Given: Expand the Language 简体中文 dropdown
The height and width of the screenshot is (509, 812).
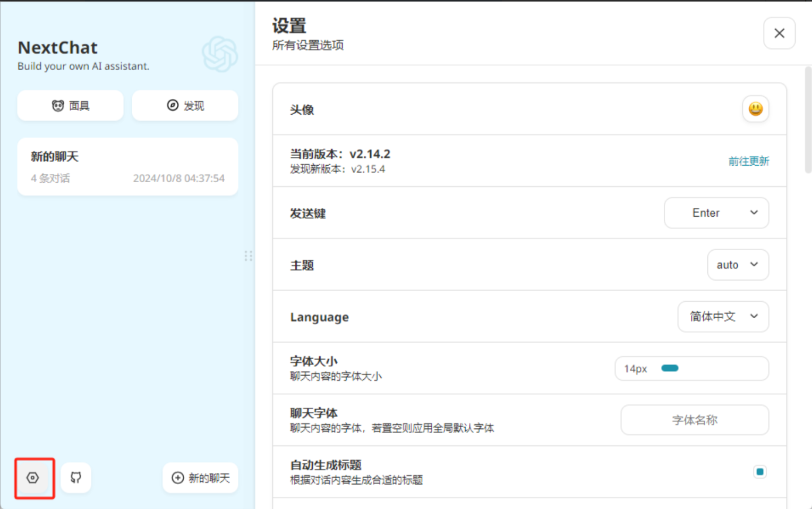Looking at the screenshot, I should (722, 317).
